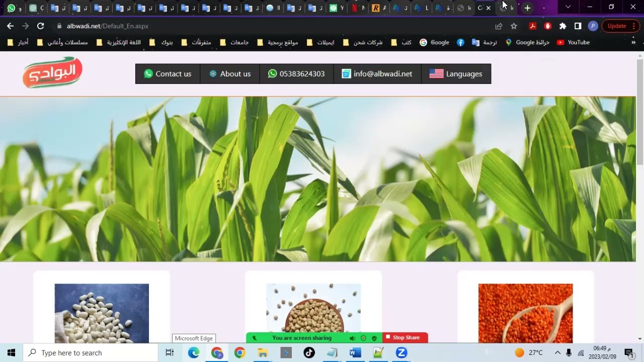This screenshot has width=644, height=362.
Task: Open the مسلسلات وأغاني bookmarks folder
Action: point(62,42)
